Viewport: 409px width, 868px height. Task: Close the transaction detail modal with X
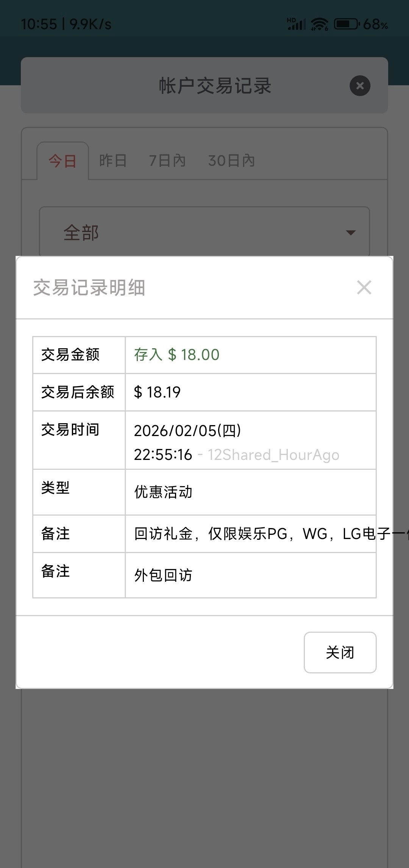(364, 288)
